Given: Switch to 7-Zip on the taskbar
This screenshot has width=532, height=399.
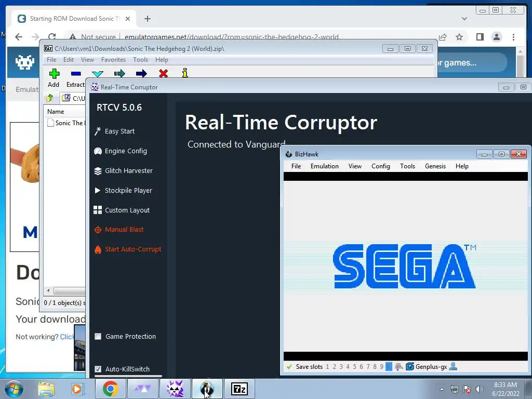Looking at the screenshot, I should [x=239, y=389].
